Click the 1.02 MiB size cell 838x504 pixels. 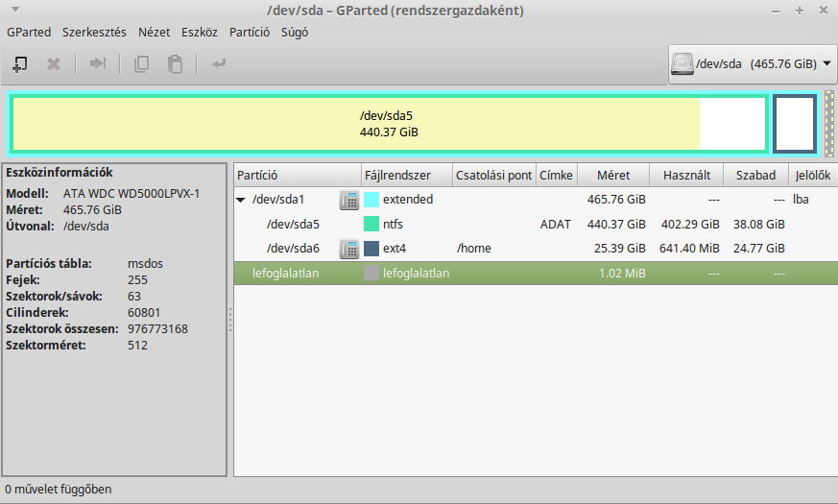point(622,273)
